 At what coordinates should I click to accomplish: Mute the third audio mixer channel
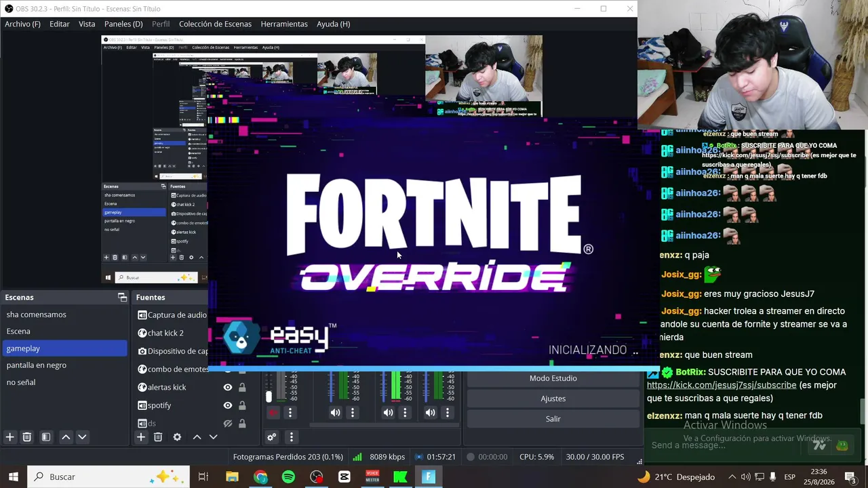click(388, 412)
